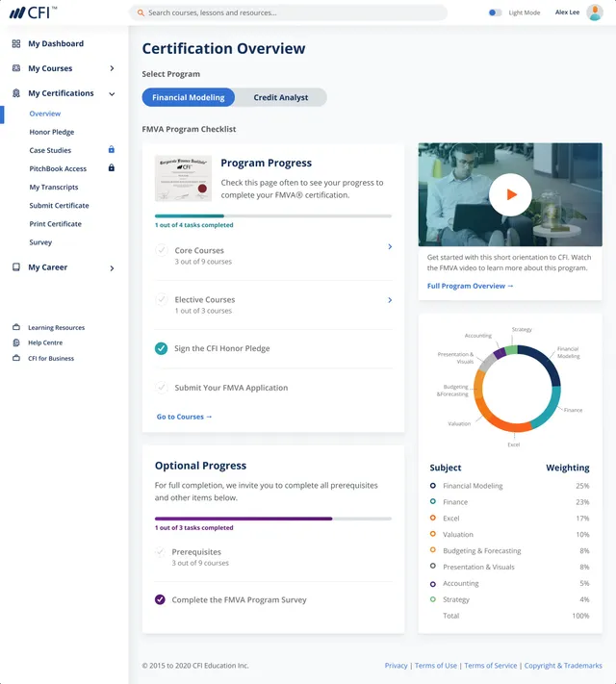
Task: Focus the search courses input field
Action: (x=288, y=13)
